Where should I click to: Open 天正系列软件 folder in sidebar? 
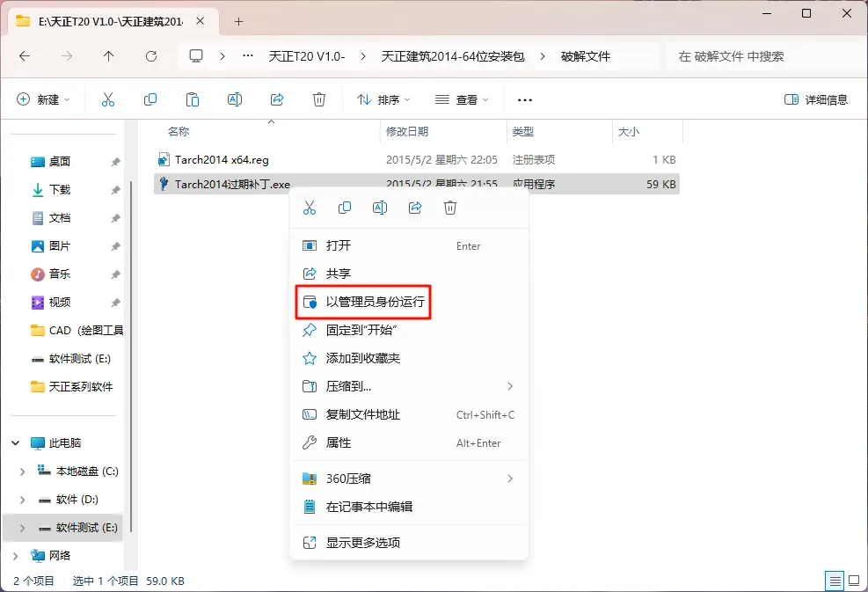(71, 386)
